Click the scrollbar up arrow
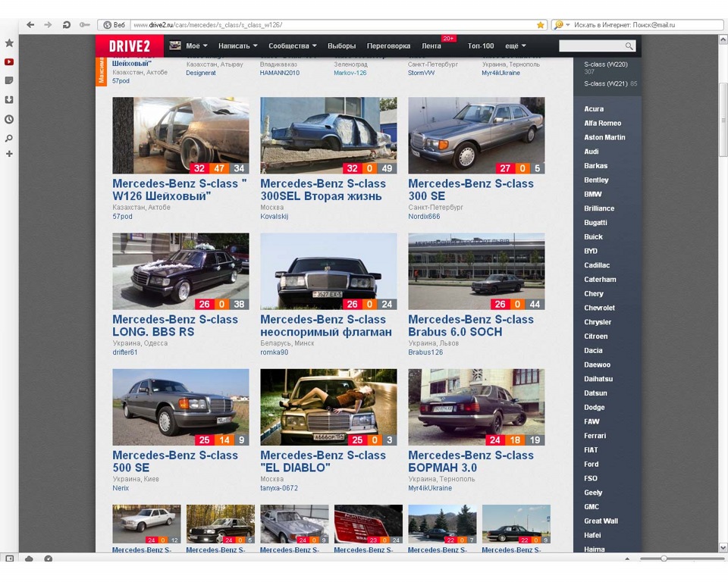 pos(723,40)
